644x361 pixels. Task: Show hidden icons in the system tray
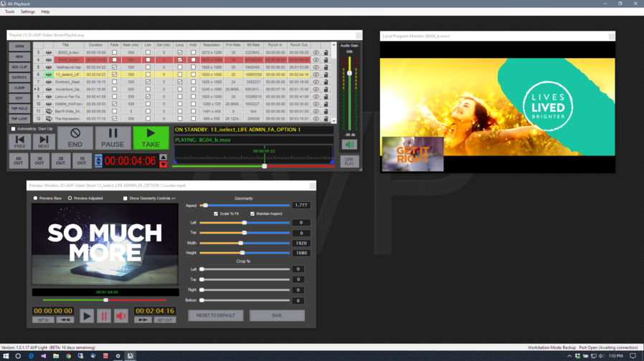point(569,356)
